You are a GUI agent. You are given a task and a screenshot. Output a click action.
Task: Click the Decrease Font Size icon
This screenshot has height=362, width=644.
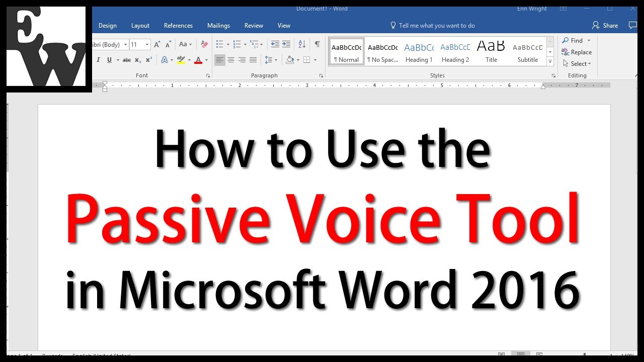point(168,44)
